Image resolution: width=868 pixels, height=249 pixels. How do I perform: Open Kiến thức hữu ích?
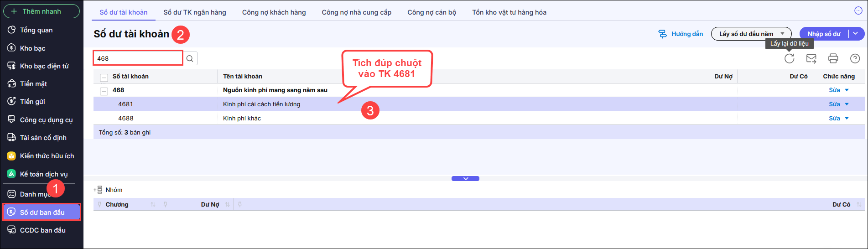tap(47, 156)
